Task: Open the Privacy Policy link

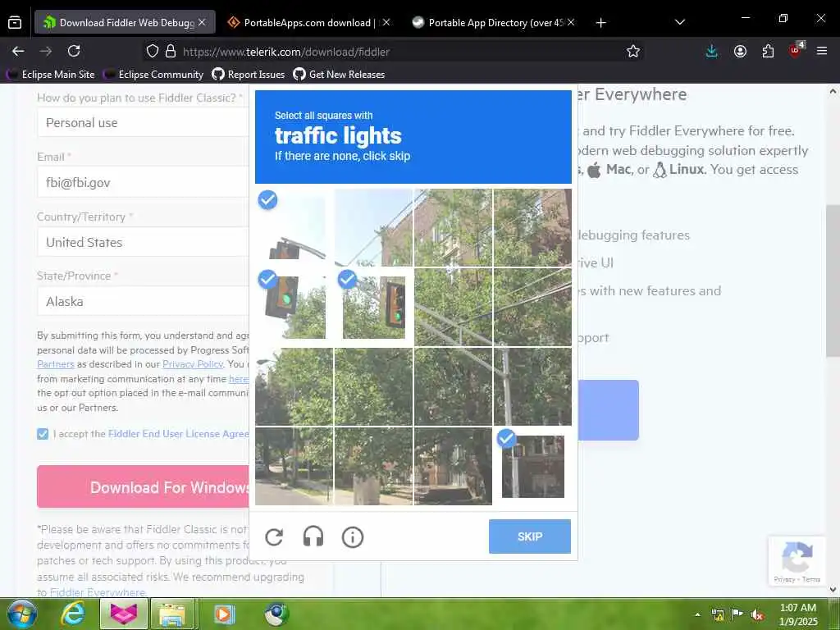Action: [193, 363]
